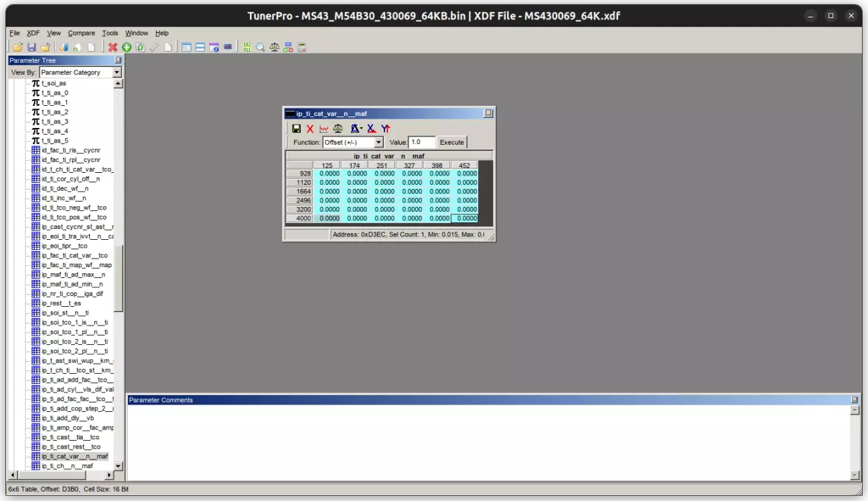The width and height of the screenshot is (868, 501).
Task: Click the Save Bin floppy disk toolbar icon
Action: pyautogui.click(x=31, y=47)
